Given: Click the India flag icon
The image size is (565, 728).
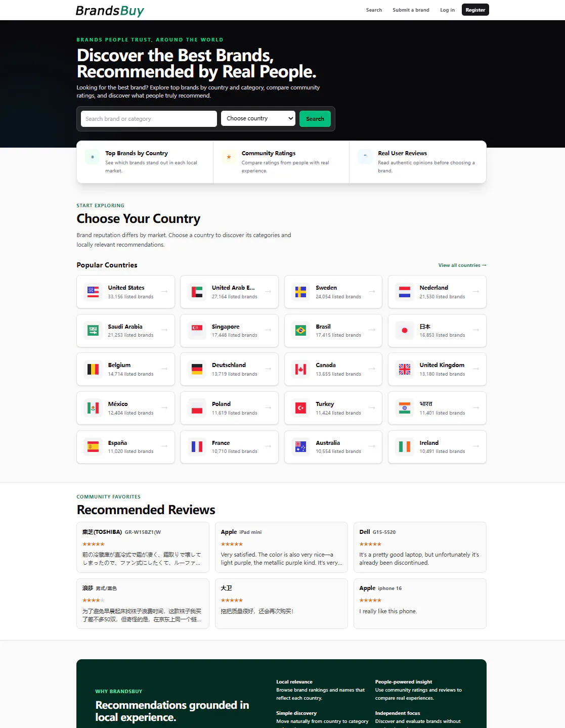Looking at the screenshot, I should [x=405, y=408].
